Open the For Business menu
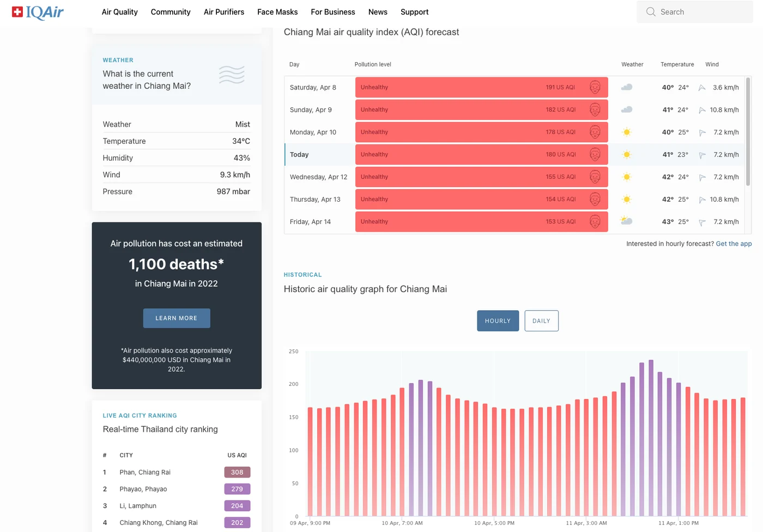Screen dimensions: 763x532 tap(333, 12)
